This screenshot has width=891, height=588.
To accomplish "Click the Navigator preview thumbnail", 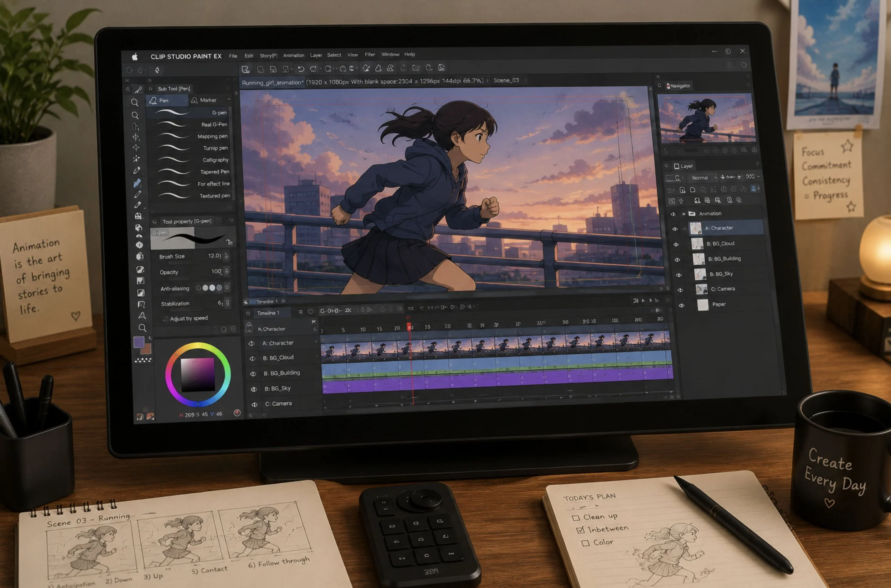I will point(706,119).
